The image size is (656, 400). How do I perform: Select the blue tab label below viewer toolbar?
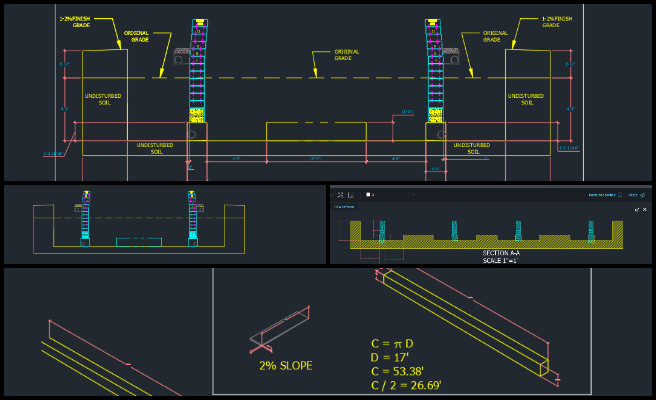point(344,207)
